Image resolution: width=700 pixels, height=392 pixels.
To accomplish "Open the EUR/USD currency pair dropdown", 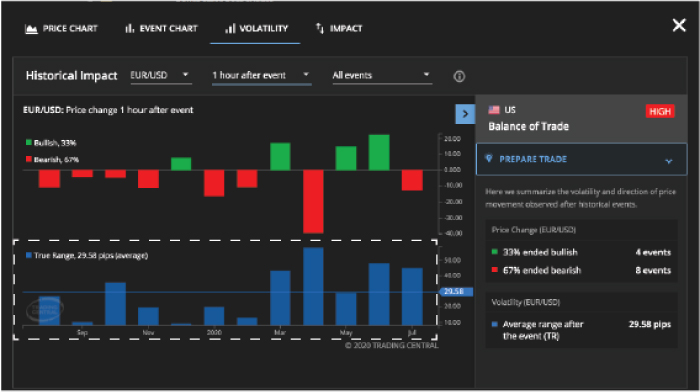I will [x=160, y=75].
